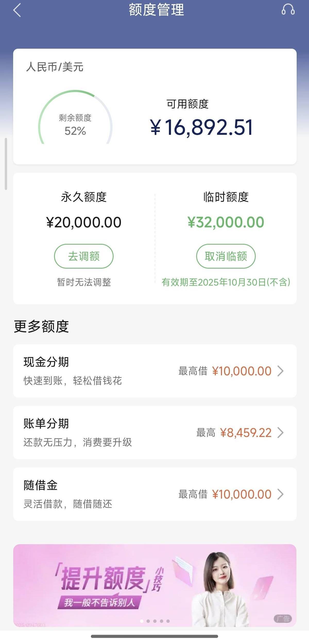Tap the ¥8,459.22 installment amount
Image resolution: width=309 pixels, height=644 pixels.
(x=246, y=433)
